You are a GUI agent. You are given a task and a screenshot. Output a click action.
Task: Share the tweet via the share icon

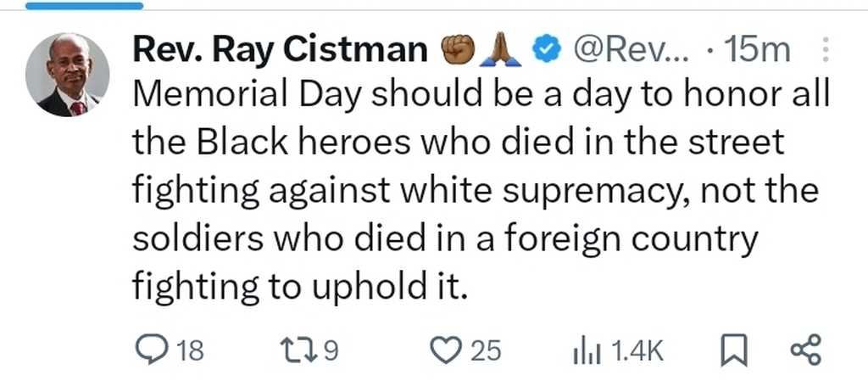pos(804,350)
